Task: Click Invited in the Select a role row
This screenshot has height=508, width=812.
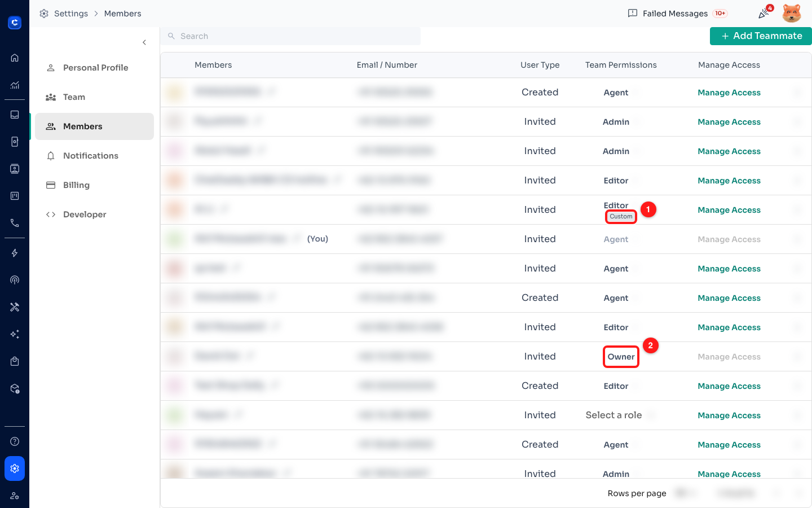Action: click(540, 415)
